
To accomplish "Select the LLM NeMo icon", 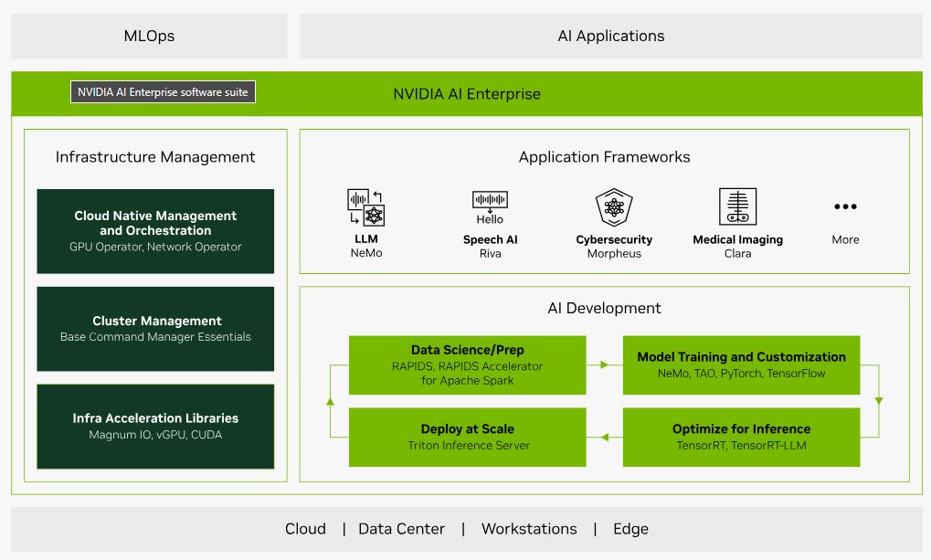I will 365,206.
